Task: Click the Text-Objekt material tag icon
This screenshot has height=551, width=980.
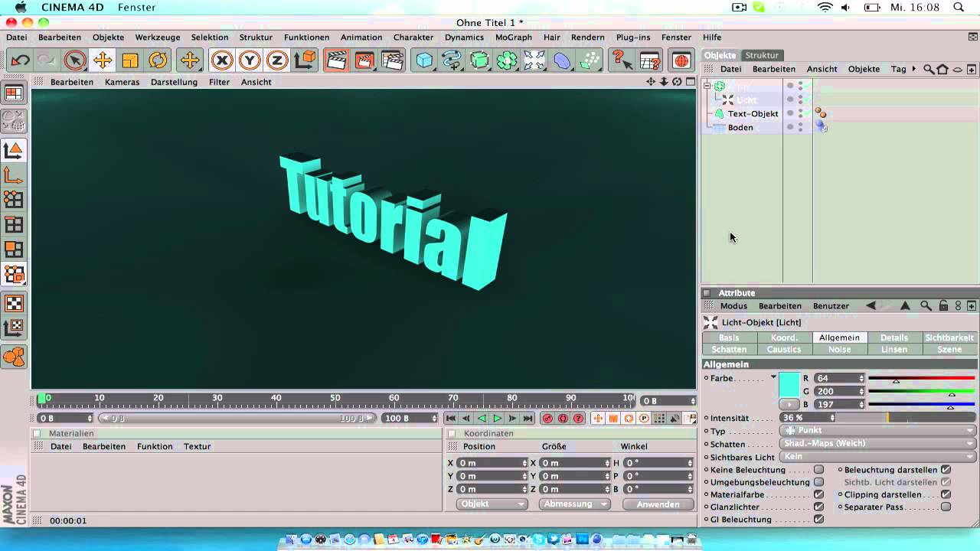Action: pos(821,113)
